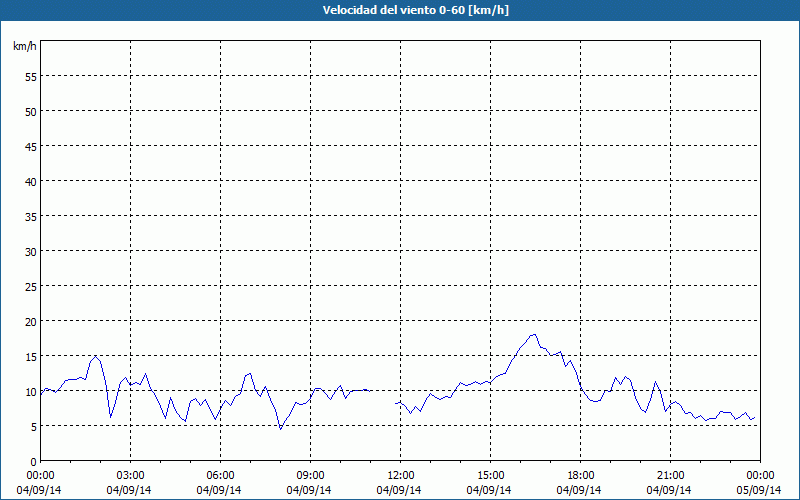
Task: Click the '45' y-axis label
Action: pos(31,147)
